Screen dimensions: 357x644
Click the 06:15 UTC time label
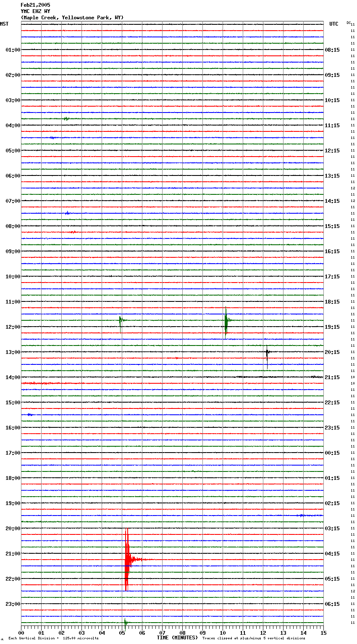[x=332, y=604]
